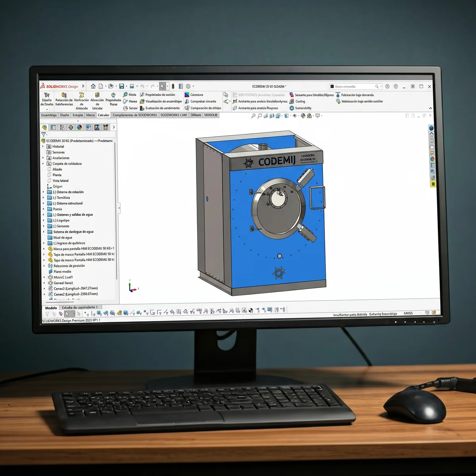Open the SOLIDWORKS menu arrow beside the logo
The height and width of the screenshot is (476, 476).
point(84,86)
